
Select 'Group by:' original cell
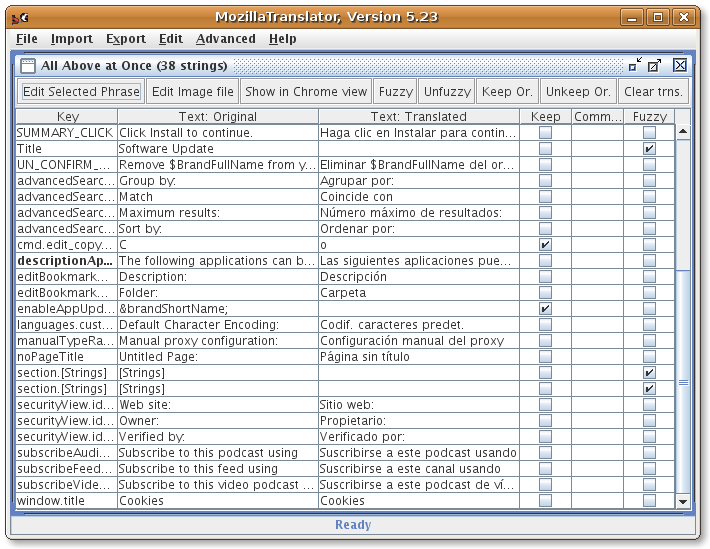click(x=218, y=180)
